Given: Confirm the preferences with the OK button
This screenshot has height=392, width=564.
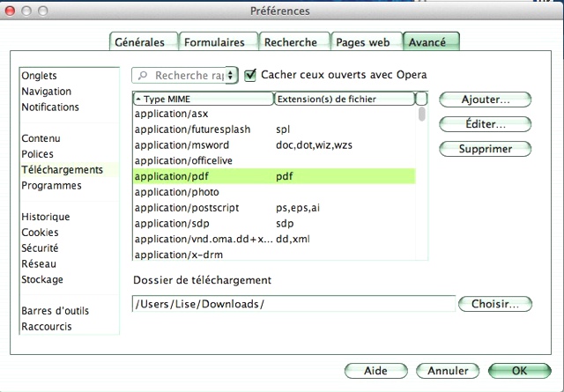Looking at the screenshot, I should 519,371.
